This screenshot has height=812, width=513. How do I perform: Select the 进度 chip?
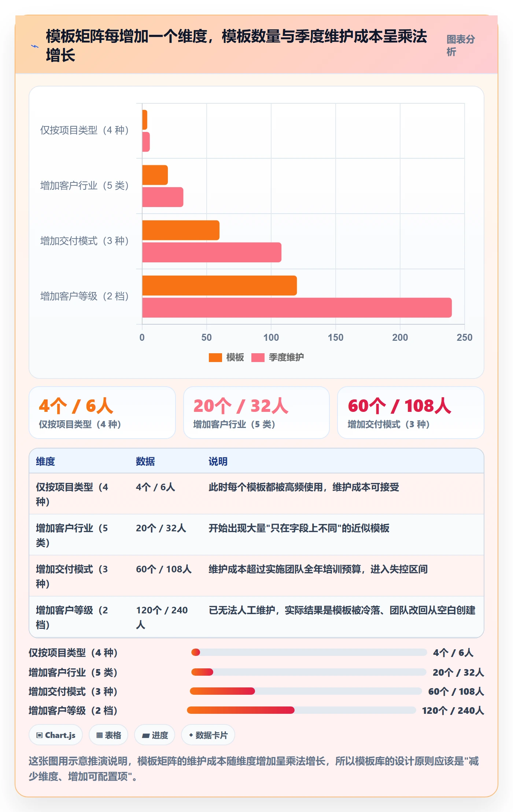click(155, 735)
